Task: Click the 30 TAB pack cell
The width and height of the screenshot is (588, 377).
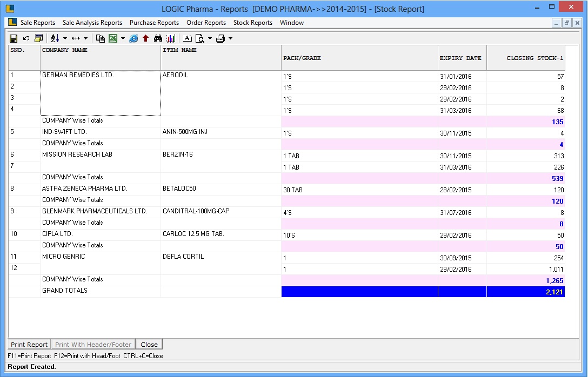Action: [x=359, y=190]
